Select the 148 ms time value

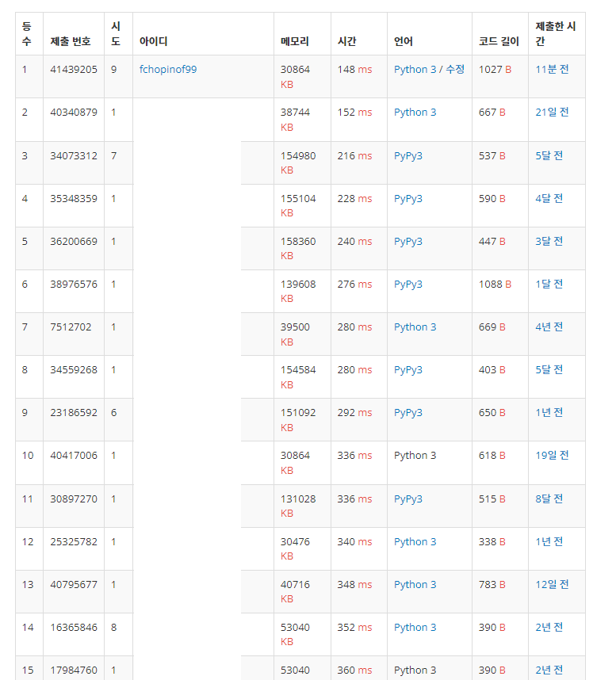pyautogui.click(x=354, y=70)
